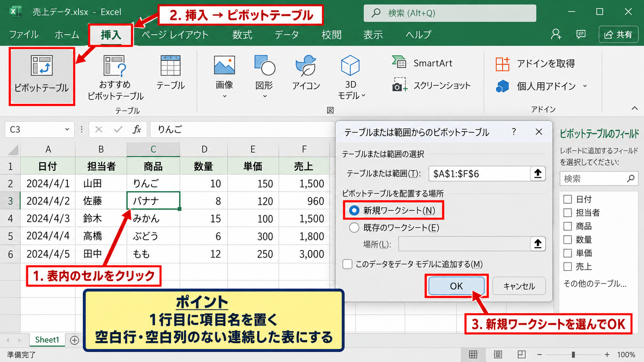Switch to the 表示 tab
This screenshot has height=362, width=644.
[x=373, y=35]
